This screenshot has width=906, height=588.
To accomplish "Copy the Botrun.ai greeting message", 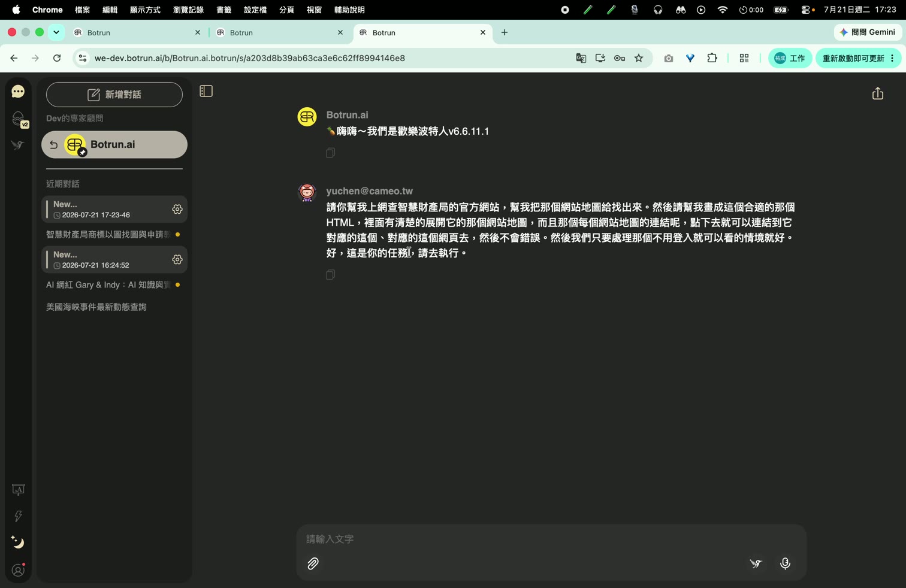I will pos(330,153).
